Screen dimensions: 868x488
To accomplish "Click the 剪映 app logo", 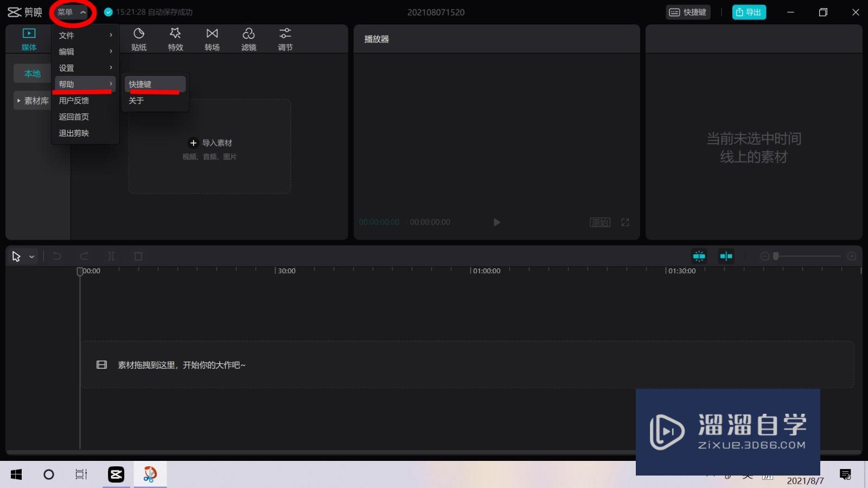I will [25, 12].
